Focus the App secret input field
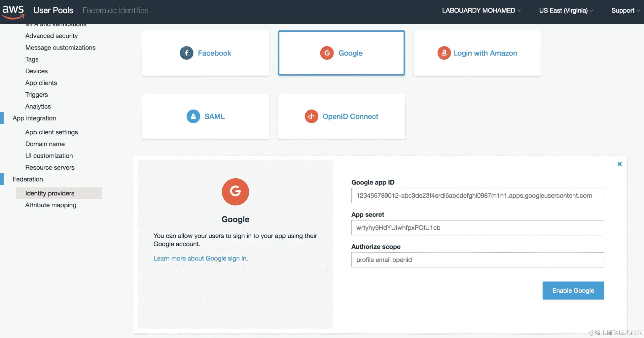Viewport: 644px width, 338px height. tap(478, 227)
